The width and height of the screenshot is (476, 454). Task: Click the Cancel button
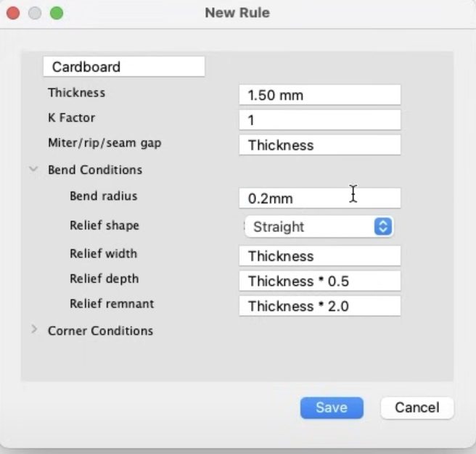click(x=416, y=408)
